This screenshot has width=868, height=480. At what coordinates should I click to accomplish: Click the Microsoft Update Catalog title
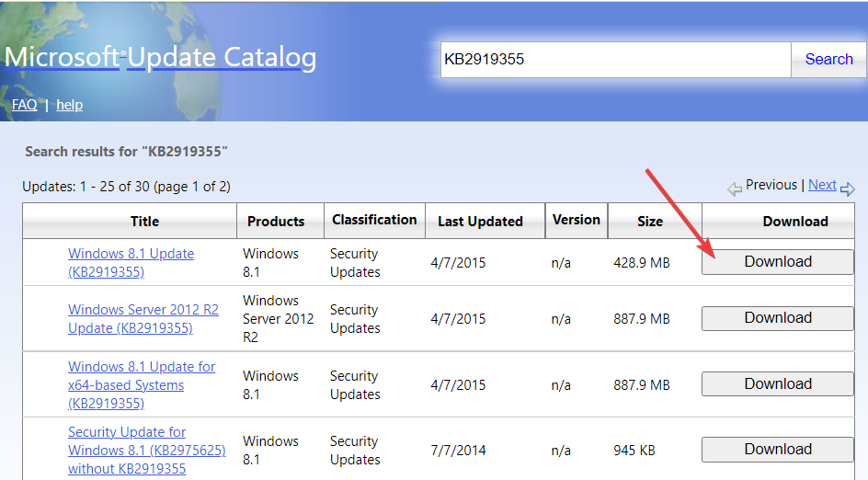[161, 58]
